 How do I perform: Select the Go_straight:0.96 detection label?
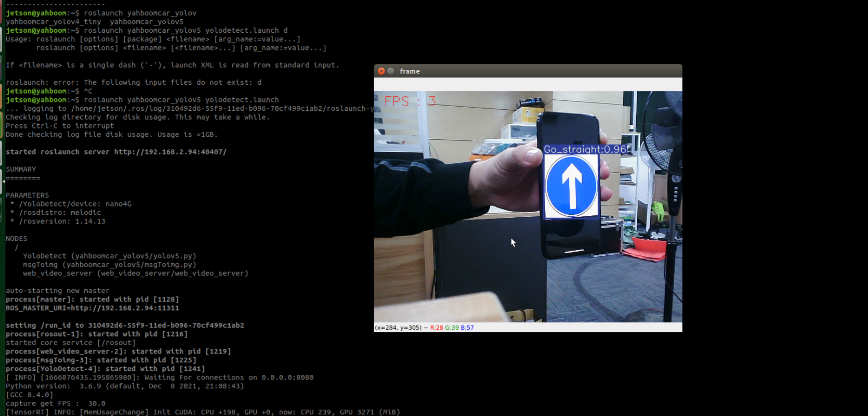tap(585, 149)
